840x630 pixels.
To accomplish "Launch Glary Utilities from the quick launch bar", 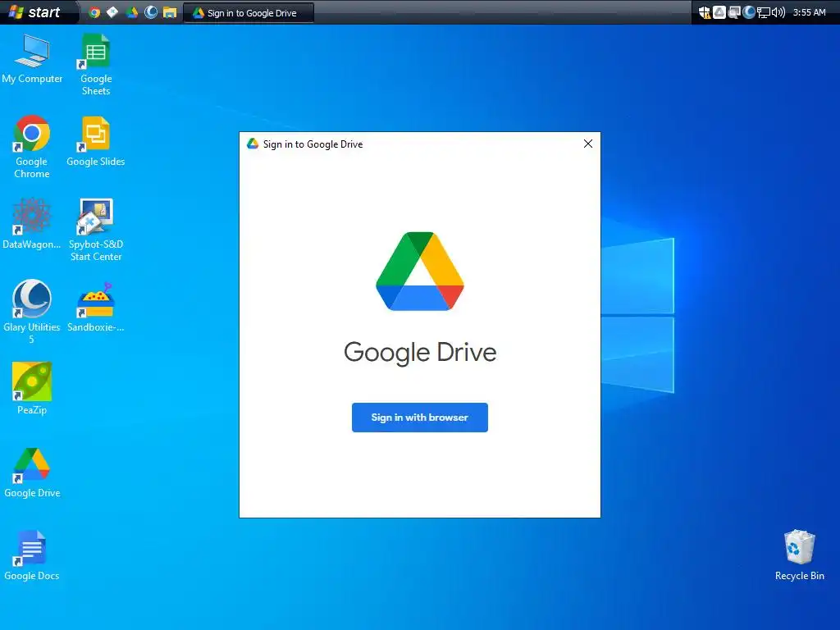I will tap(151, 12).
